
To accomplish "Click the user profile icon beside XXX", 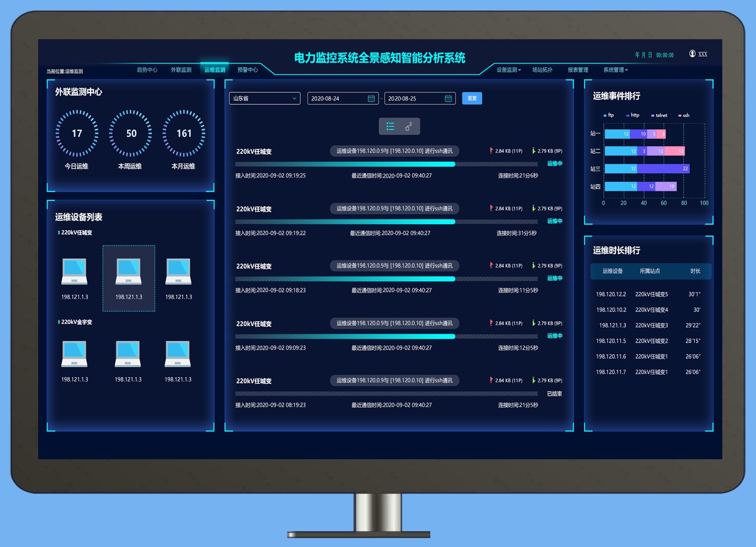I will (692, 54).
